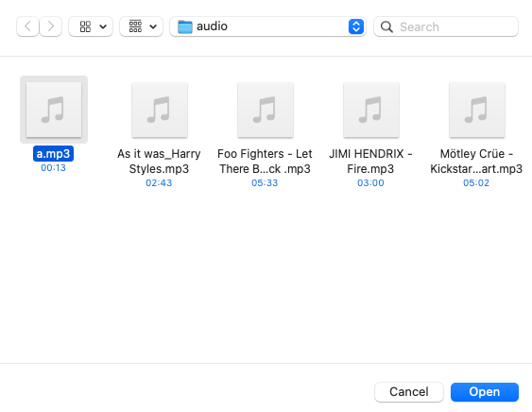Click the As it was_Harry Styles.mp3 name
Image resolution: width=532 pixels, height=412 pixels.
159,162
